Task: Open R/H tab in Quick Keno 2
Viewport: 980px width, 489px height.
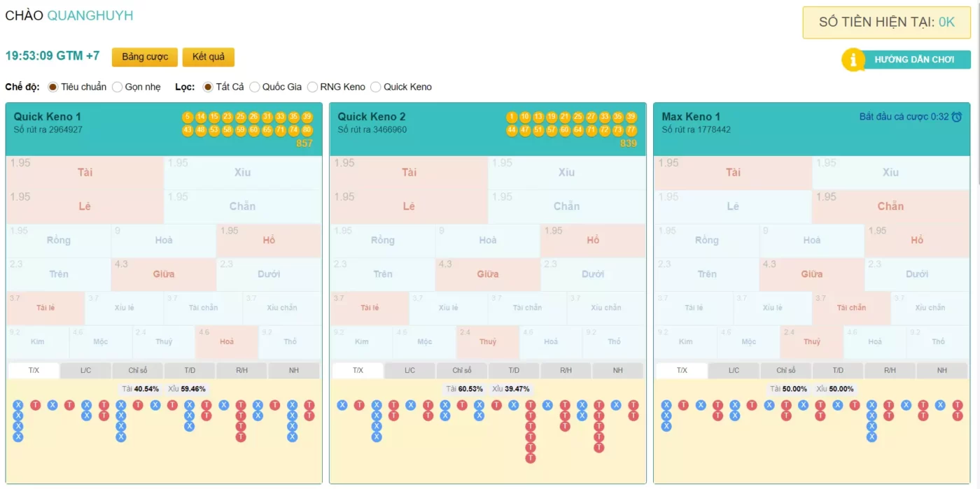Action: (566, 370)
